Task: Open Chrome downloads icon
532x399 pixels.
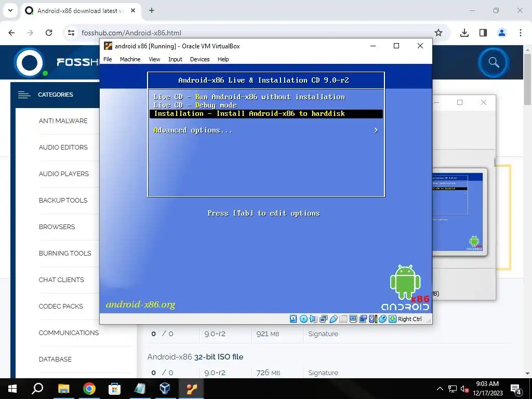Action: (464, 33)
